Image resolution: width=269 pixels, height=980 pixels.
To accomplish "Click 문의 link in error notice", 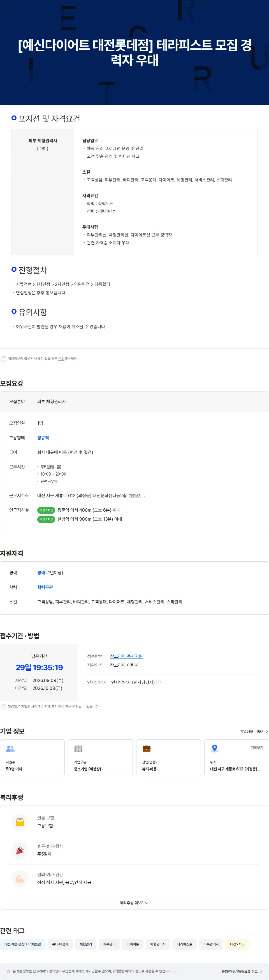I will 61,358.
